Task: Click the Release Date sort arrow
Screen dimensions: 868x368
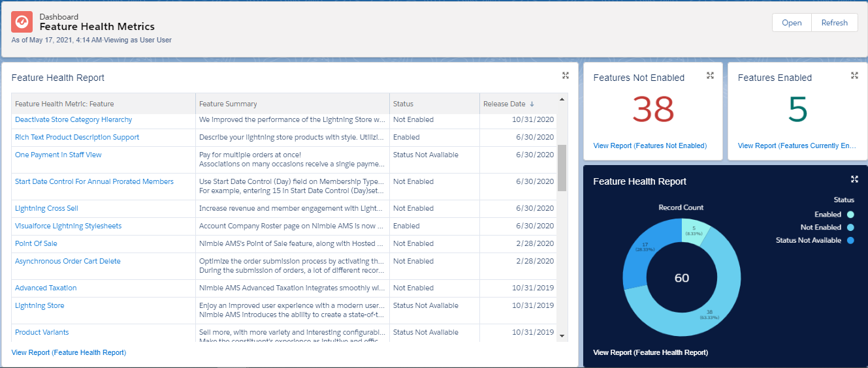Action: tap(532, 104)
